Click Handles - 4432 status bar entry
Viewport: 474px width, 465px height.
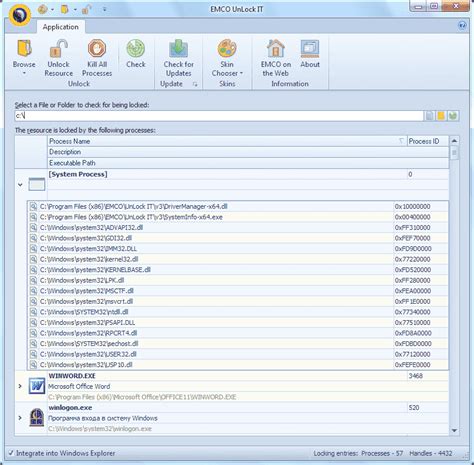(431, 453)
